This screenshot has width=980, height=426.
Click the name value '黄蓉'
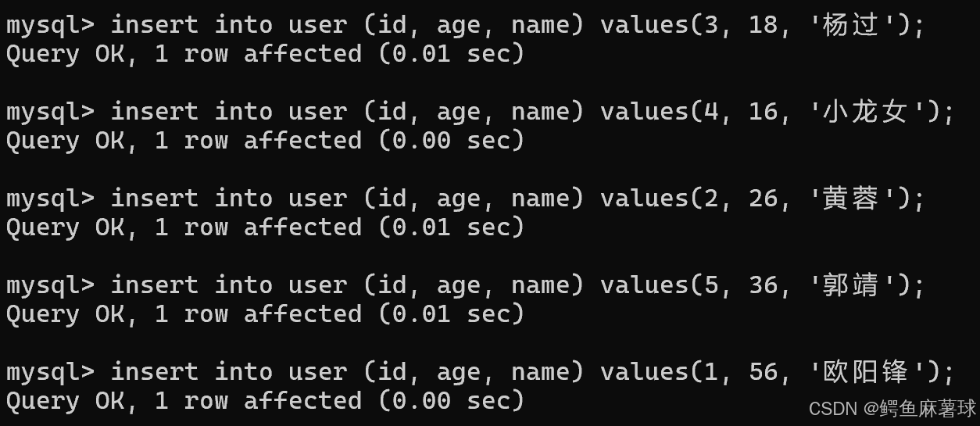[851, 199]
